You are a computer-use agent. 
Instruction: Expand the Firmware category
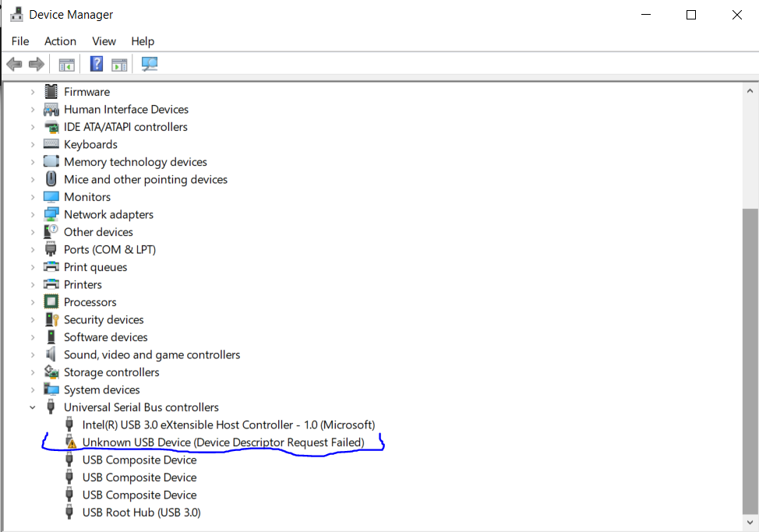(x=33, y=92)
